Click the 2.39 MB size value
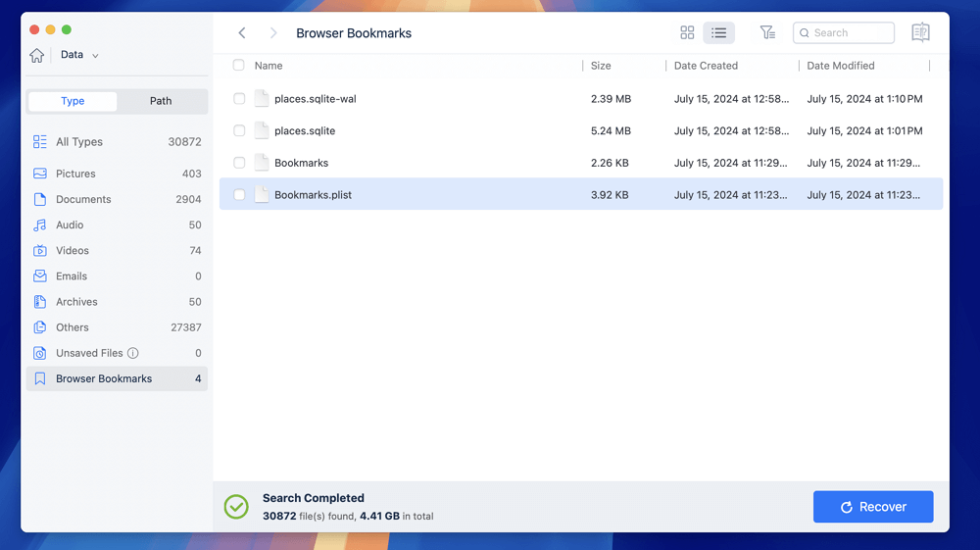 tap(611, 99)
